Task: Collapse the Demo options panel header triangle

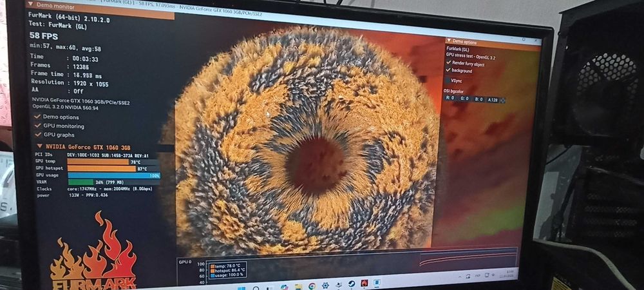Action: [x=449, y=41]
